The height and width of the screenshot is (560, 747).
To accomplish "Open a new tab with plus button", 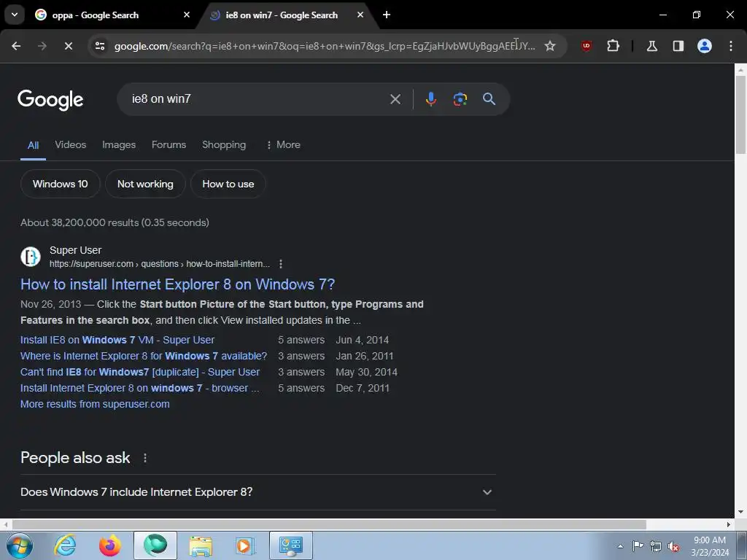I will (387, 15).
